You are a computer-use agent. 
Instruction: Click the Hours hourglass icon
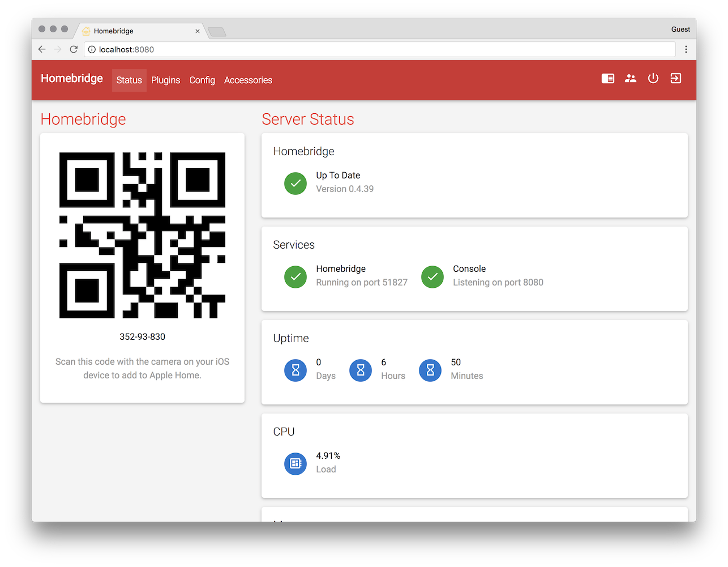tap(361, 370)
